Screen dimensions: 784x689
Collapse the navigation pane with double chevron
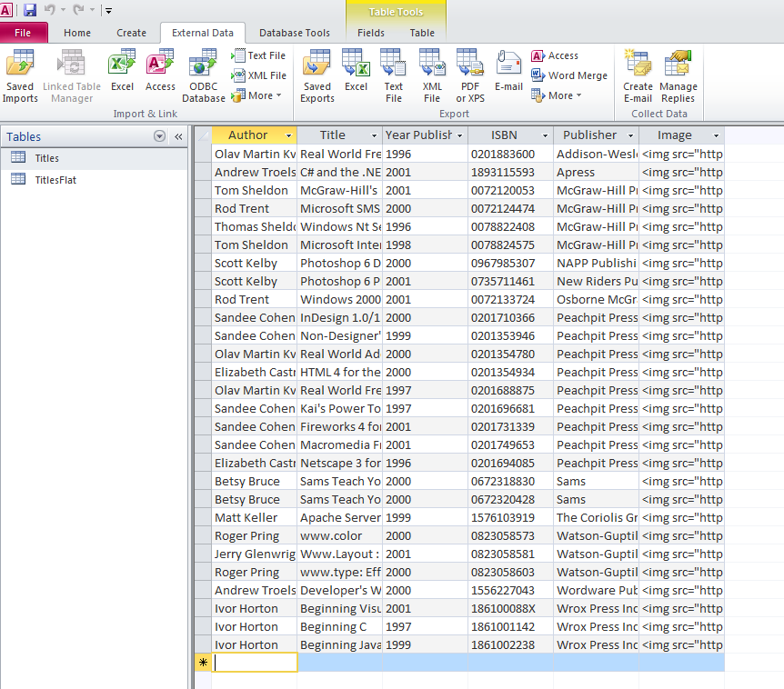[178, 136]
